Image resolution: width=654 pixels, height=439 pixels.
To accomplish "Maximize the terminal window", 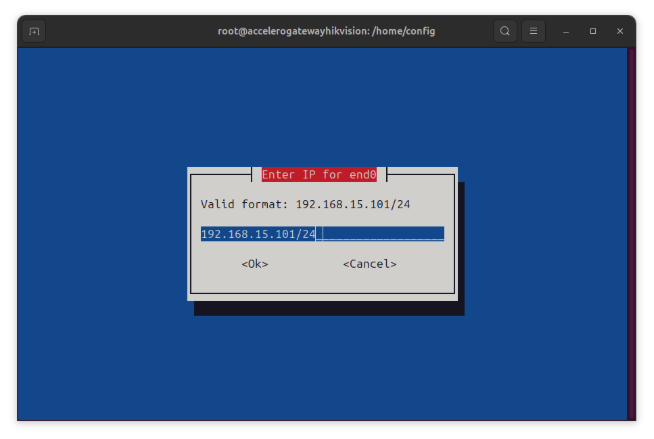I will pyautogui.click(x=593, y=31).
